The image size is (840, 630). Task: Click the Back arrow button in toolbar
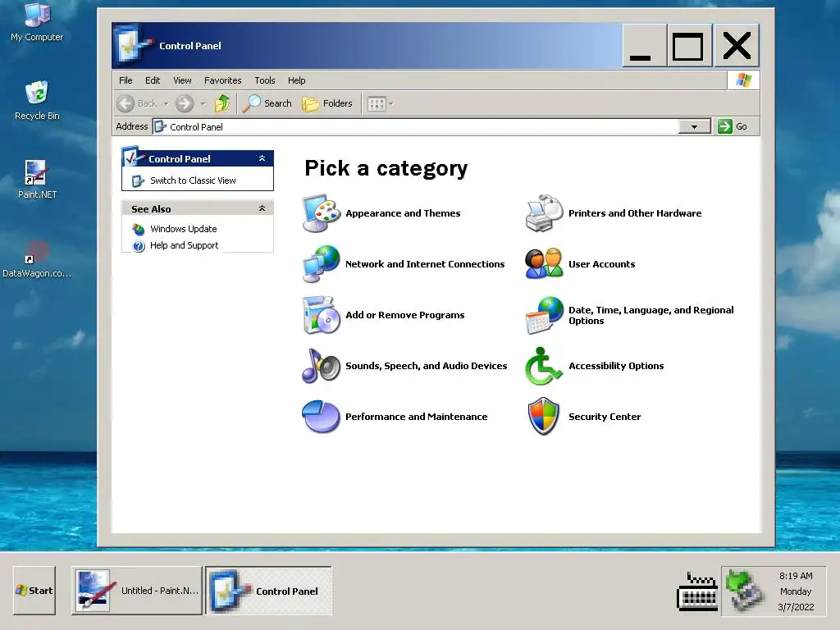point(126,103)
